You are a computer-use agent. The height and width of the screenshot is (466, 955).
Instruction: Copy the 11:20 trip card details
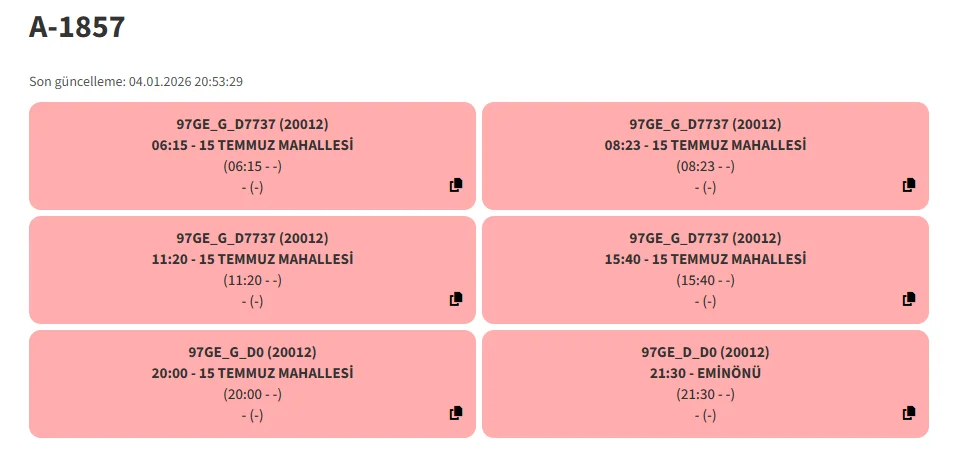click(x=456, y=299)
